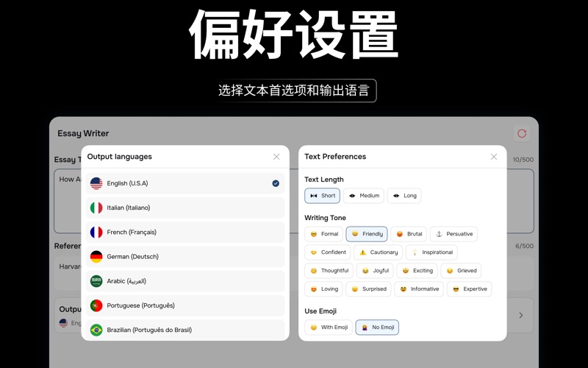Choose Portuguese (Português) as output language

[185, 305]
